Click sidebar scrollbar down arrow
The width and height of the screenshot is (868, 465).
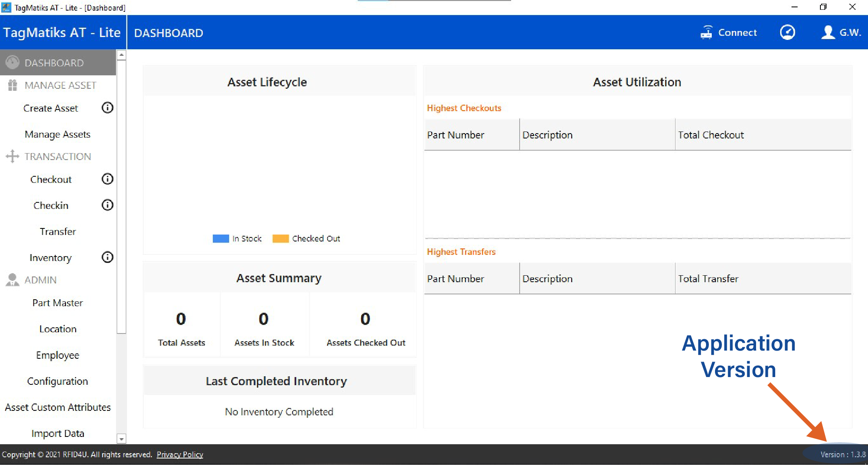pos(121,439)
